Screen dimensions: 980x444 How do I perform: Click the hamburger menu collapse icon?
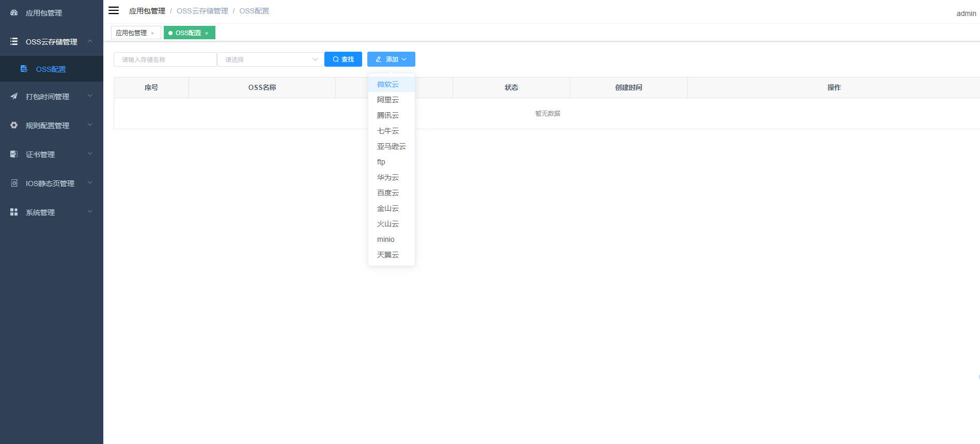point(114,10)
